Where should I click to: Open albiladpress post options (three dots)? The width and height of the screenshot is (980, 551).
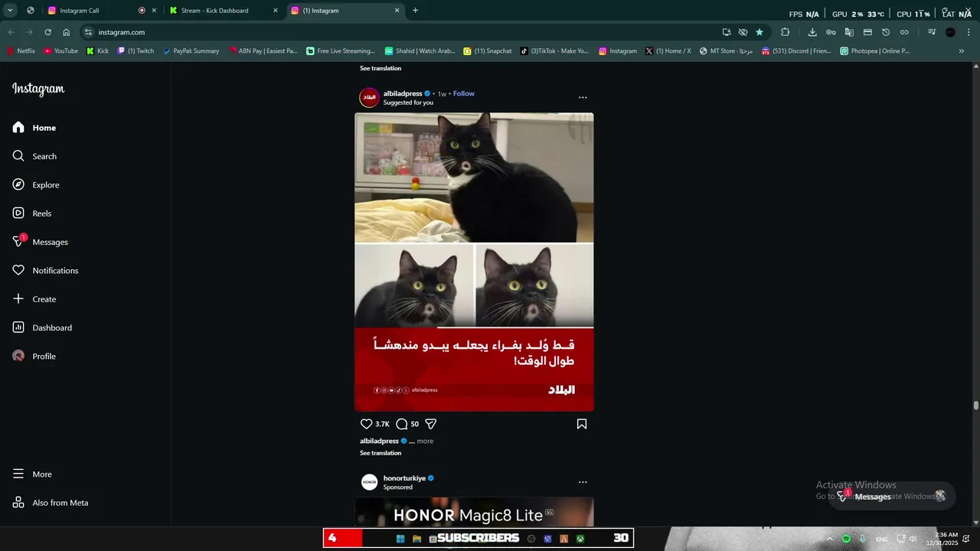[583, 97]
